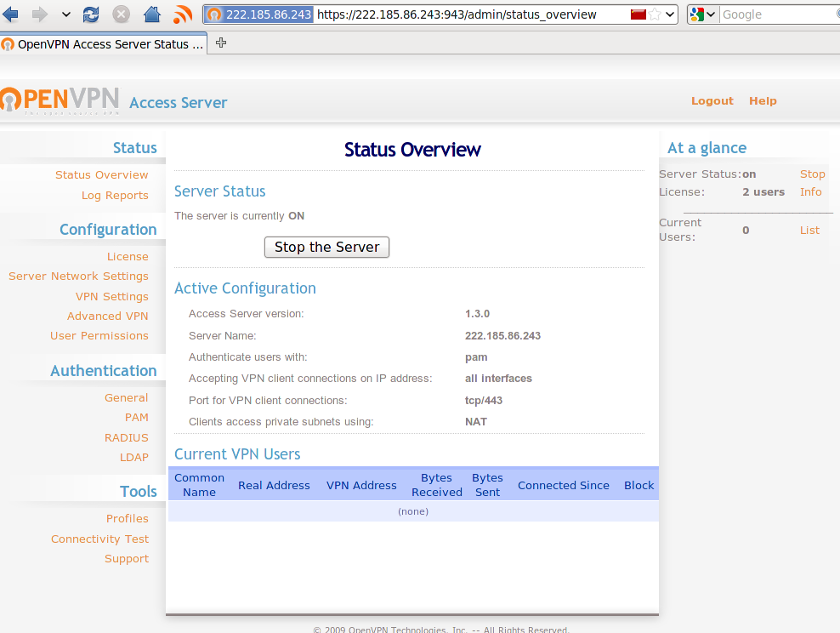
Task: Click into the Google search field
Action: (780, 14)
